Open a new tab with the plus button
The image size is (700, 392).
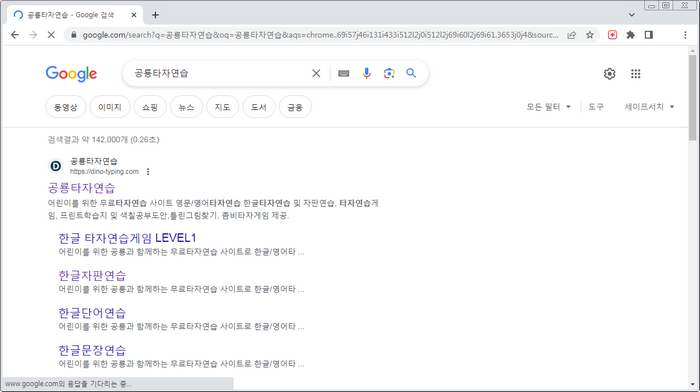point(155,15)
